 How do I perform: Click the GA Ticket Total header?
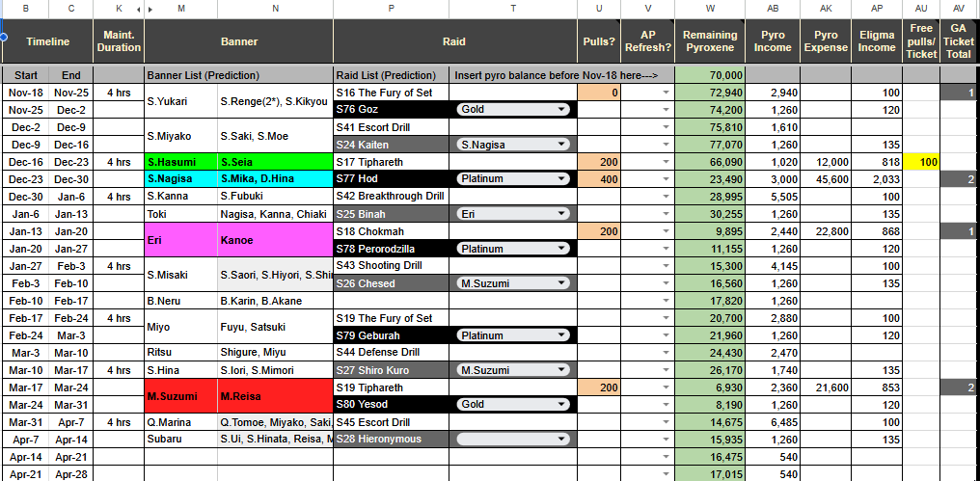[960, 41]
